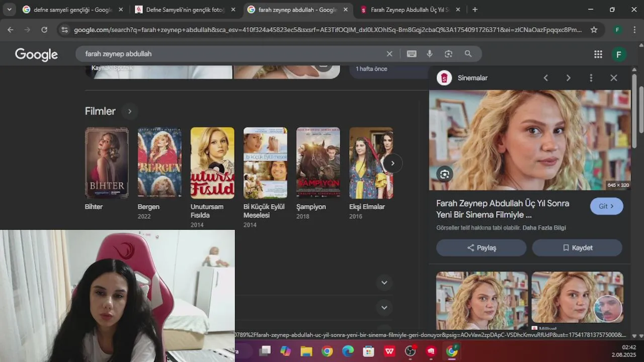Open Google Chrome taskbar icon
644x362 pixels.
327,351
